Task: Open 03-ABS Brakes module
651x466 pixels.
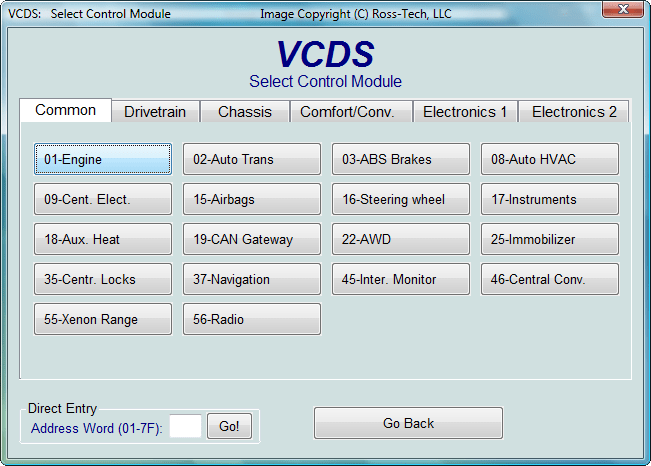Action: 401,159
